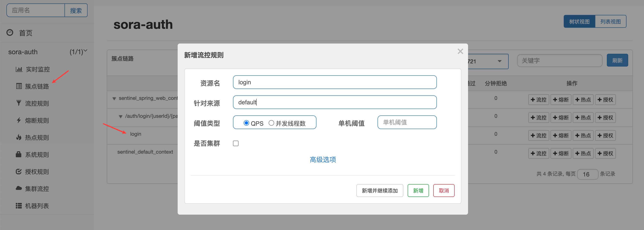Click the cloud icon for 集群流控
Image resolution: width=644 pixels, height=230 pixels.
click(x=19, y=188)
